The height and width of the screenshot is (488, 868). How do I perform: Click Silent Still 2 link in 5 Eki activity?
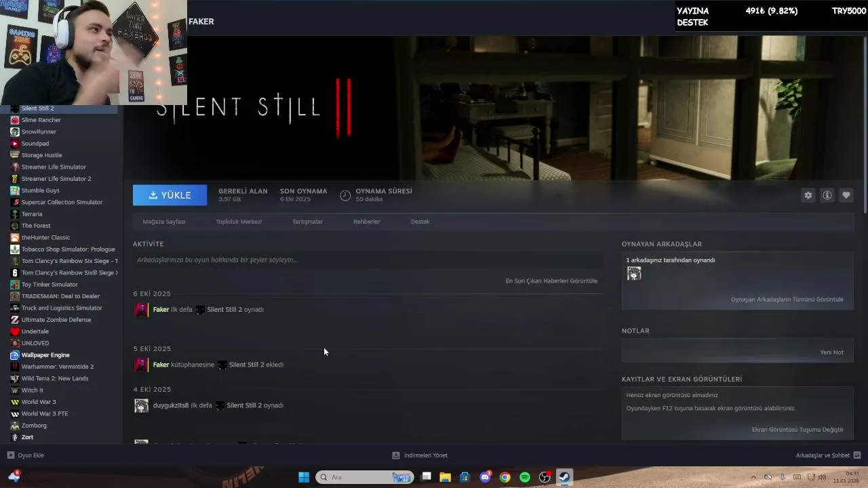click(246, 365)
